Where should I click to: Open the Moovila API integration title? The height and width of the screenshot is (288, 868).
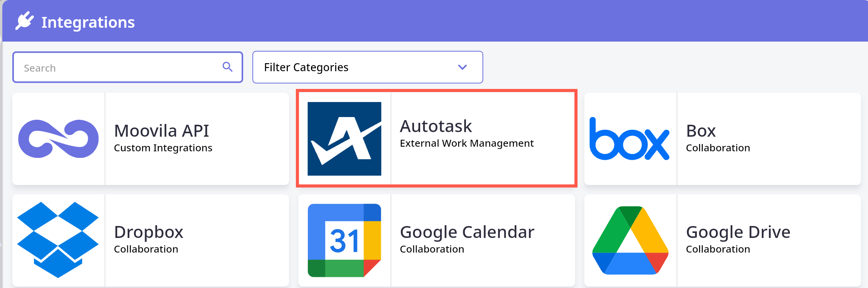[x=162, y=131]
